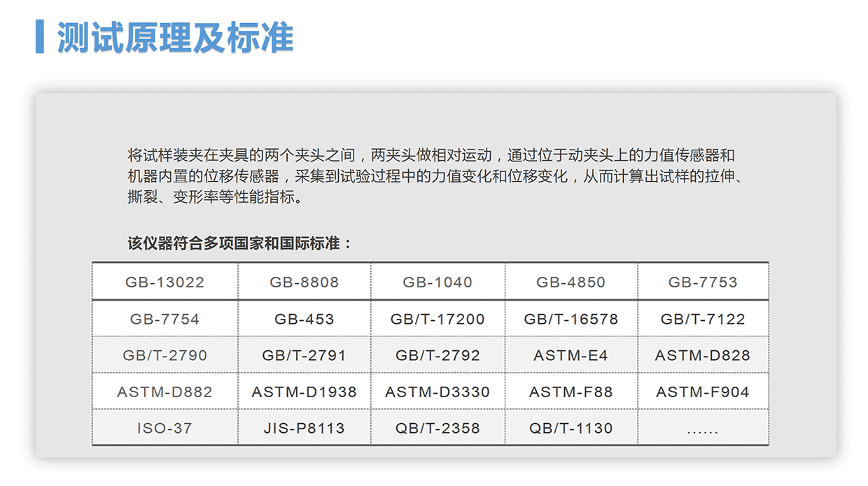Select the GB/T-16578 cell
Image resolution: width=868 pixels, height=486 pixels.
pyautogui.click(x=571, y=319)
